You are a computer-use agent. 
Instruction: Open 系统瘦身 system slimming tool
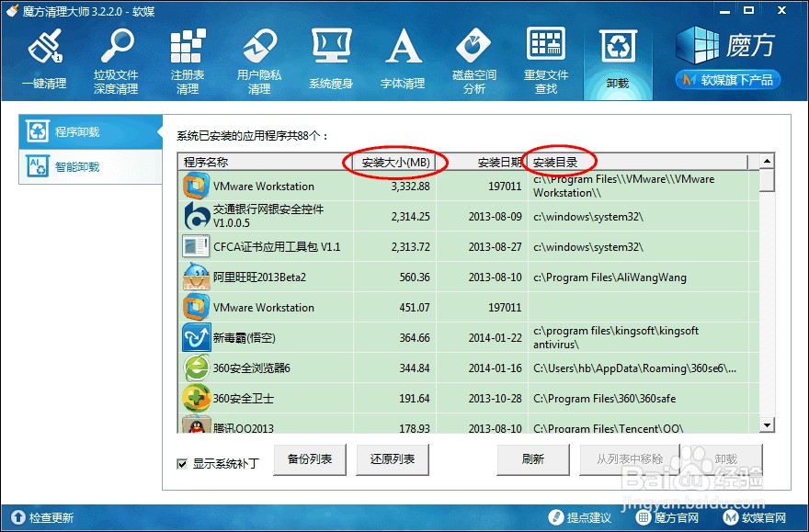(331, 60)
